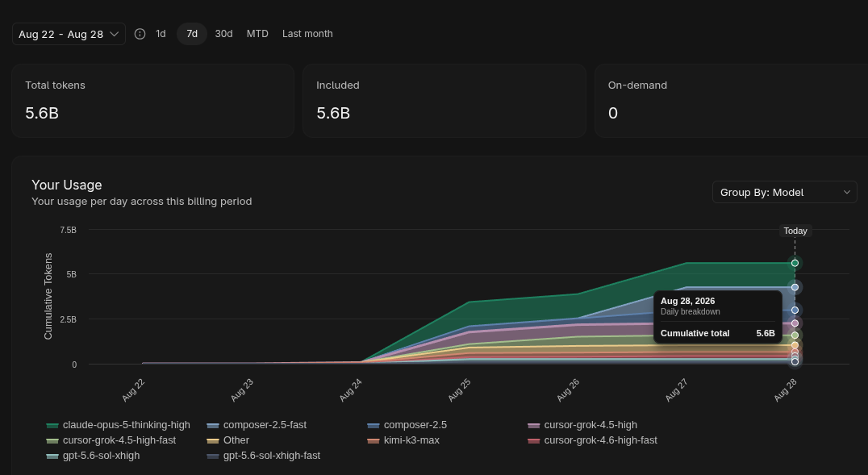The width and height of the screenshot is (868, 475).
Task: Switch to the 30d time range
Action: (223, 34)
